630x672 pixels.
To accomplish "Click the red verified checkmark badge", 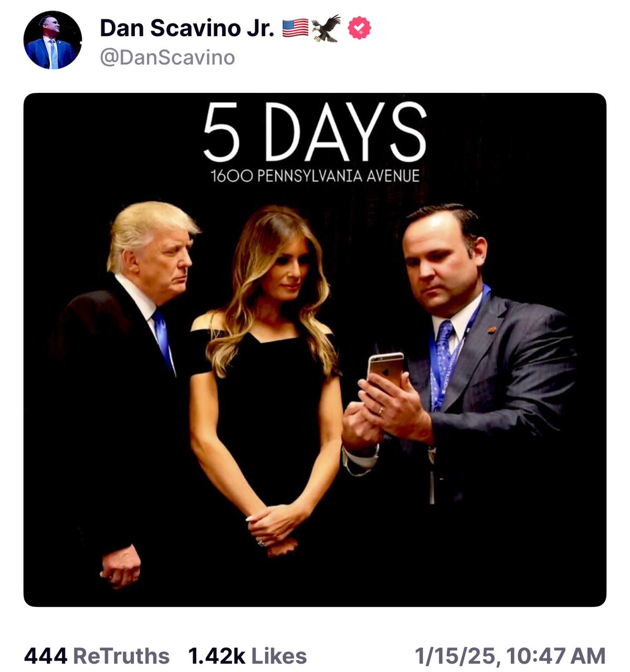I will [x=359, y=28].
